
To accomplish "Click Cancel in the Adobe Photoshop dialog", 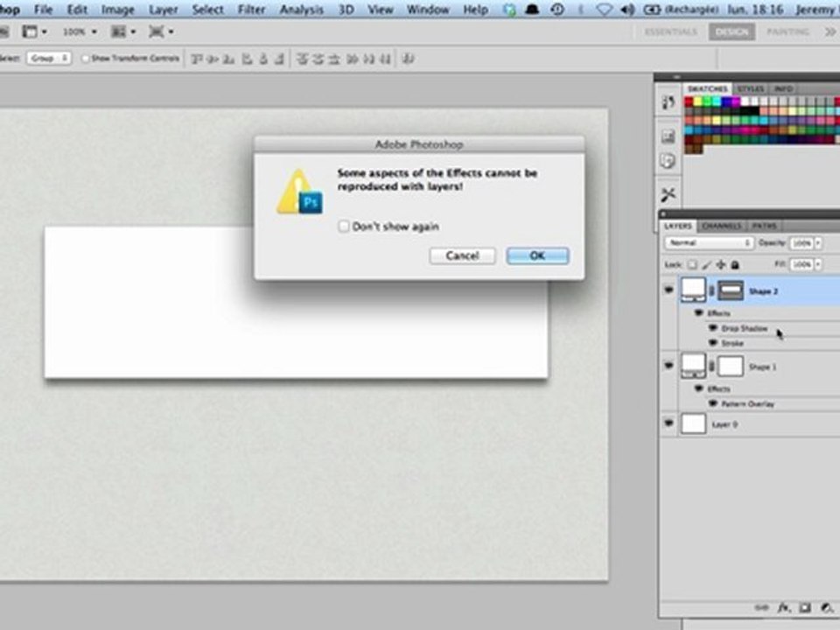I will coord(462,255).
